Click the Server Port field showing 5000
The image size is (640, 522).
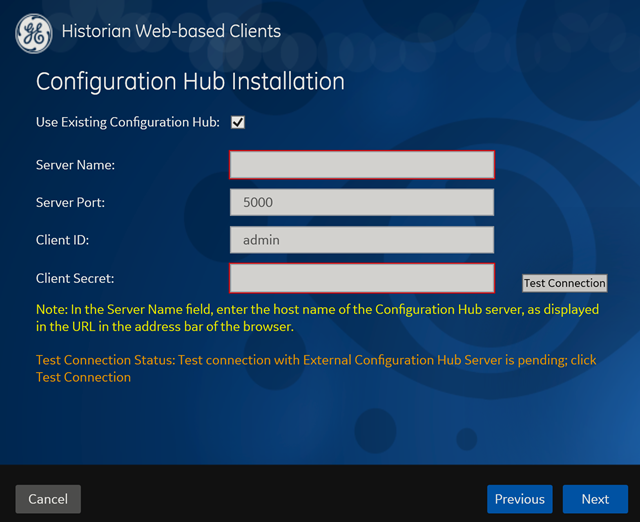(x=362, y=202)
